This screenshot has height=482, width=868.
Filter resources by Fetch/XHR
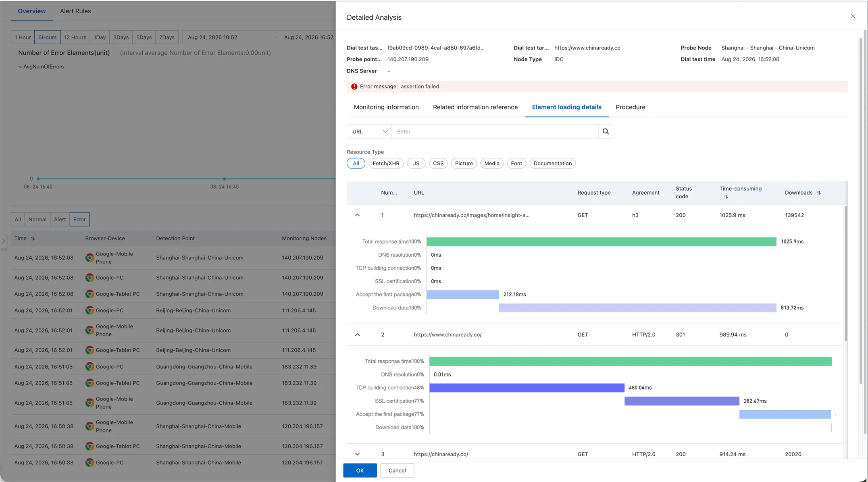tap(386, 163)
